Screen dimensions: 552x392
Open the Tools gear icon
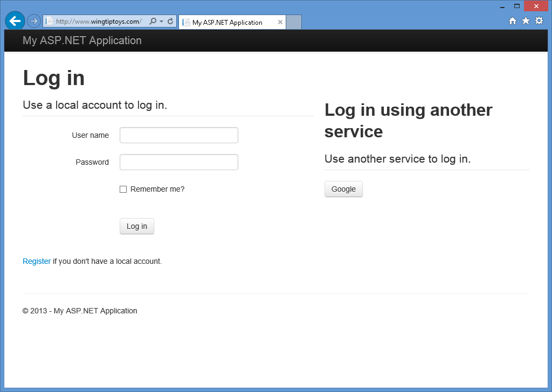(x=539, y=21)
